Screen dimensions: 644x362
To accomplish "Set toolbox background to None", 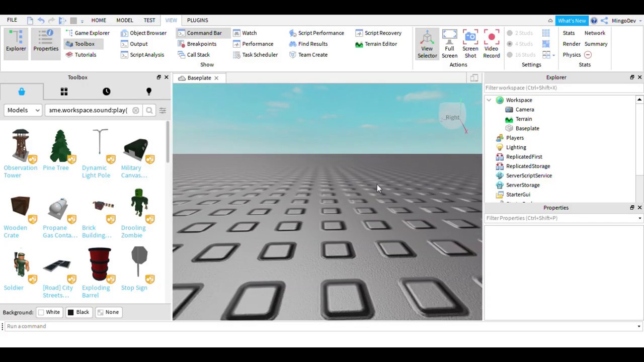I will point(108,312).
